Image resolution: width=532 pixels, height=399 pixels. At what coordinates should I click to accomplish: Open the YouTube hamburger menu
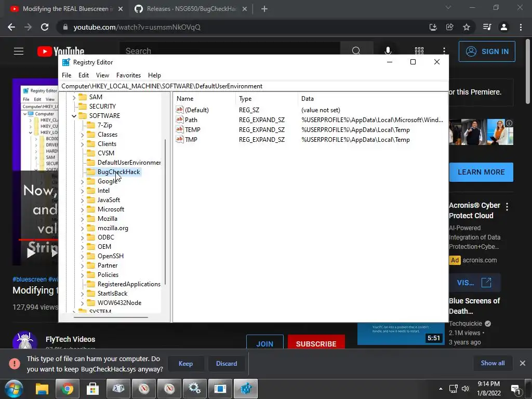tap(19, 51)
